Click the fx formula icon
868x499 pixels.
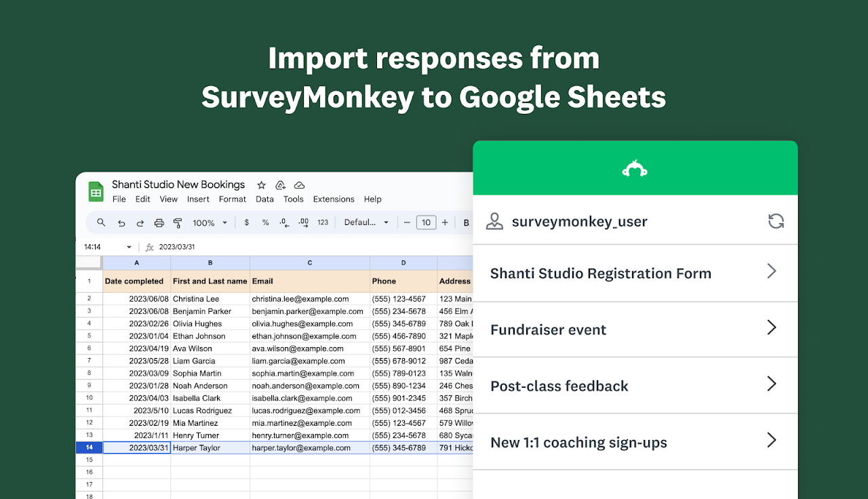[x=150, y=247]
